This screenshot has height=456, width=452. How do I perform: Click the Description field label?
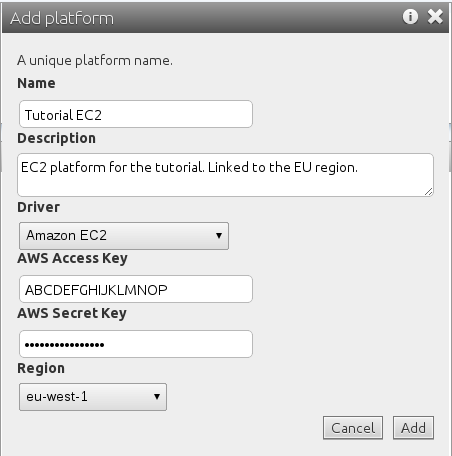(56, 139)
